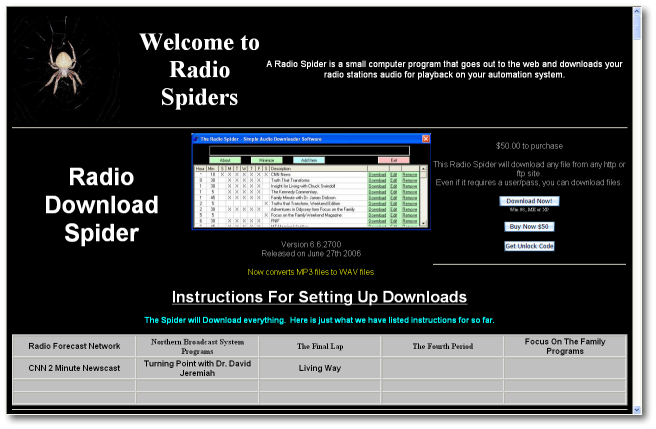
Task: Click the Released on June 27th 2006 text
Action: tap(311, 254)
